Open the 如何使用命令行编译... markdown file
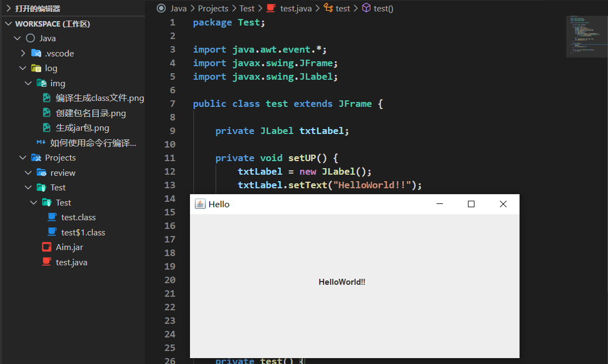Viewport: 608px width, 364px height. point(93,143)
